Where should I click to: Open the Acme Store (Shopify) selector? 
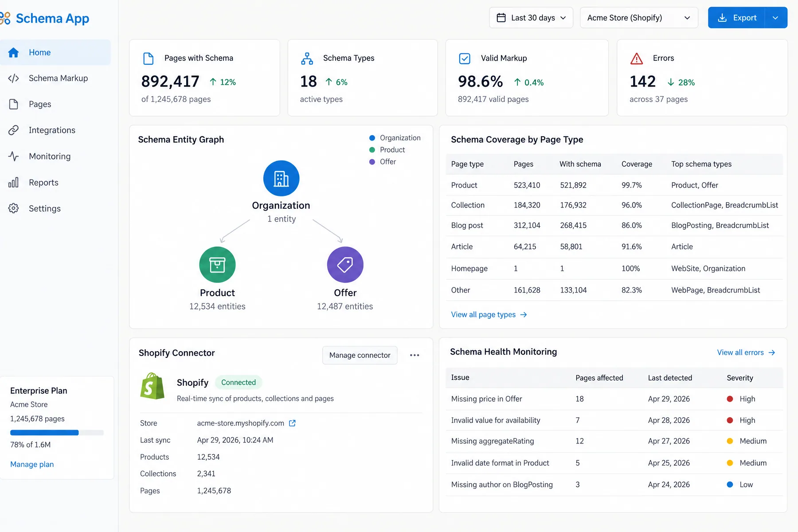coord(639,18)
